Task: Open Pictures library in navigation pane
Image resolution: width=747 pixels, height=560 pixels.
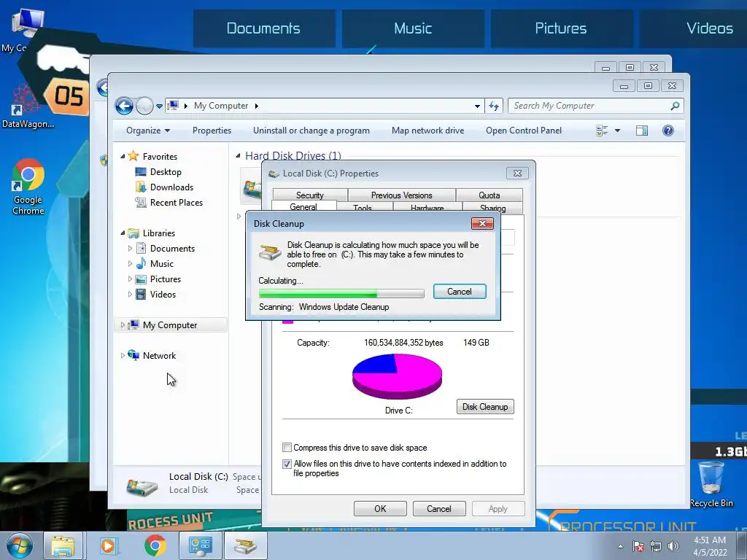Action: [x=165, y=279]
